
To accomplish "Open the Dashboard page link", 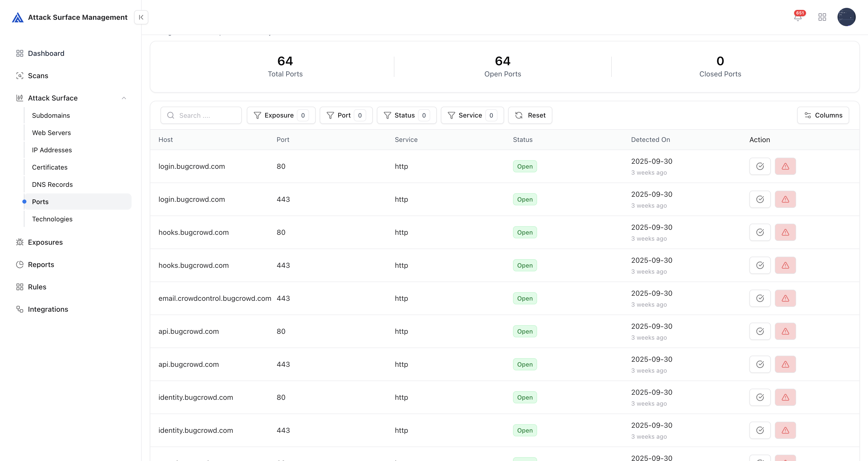I will (46, 53).
